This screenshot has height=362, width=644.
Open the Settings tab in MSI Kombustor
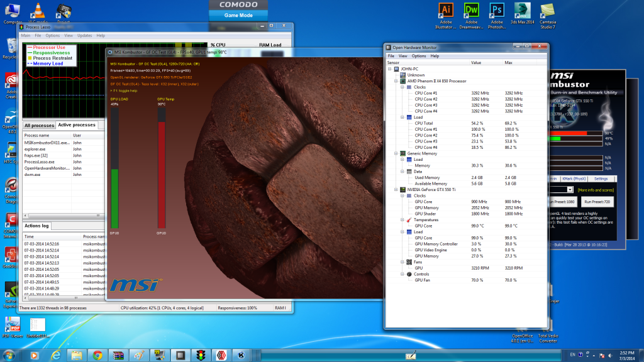[x=601, y=179]
